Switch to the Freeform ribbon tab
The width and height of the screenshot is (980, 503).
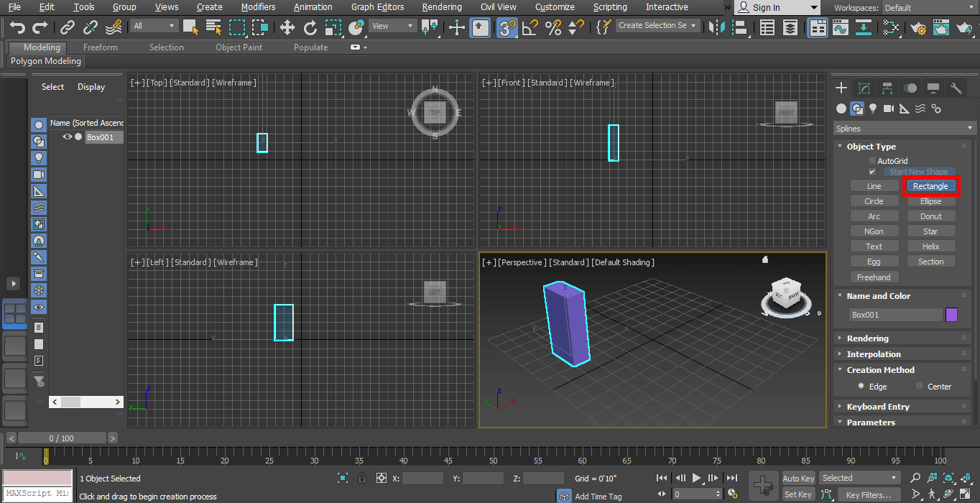coord(100,47)
